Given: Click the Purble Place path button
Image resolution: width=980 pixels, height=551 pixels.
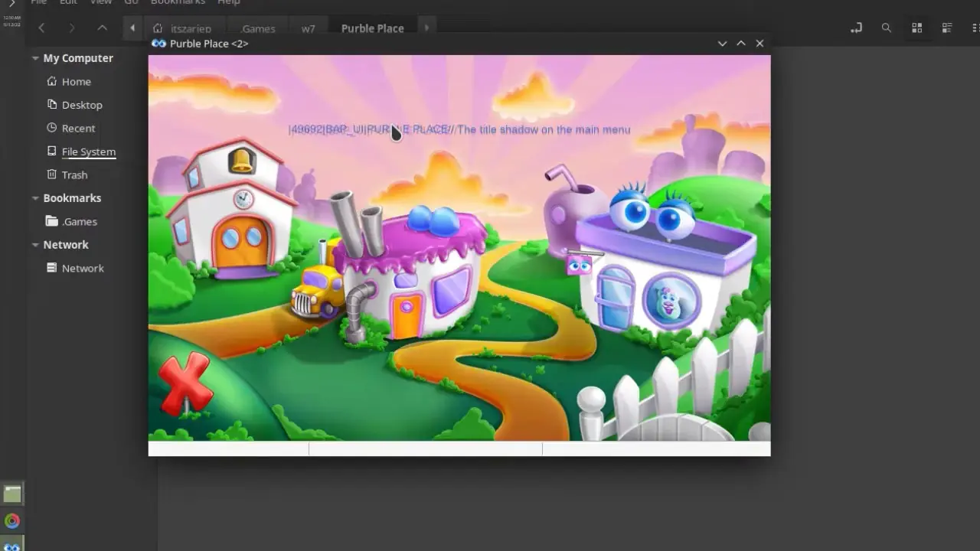Looking at the screenshot, I should tap(372, 28).
